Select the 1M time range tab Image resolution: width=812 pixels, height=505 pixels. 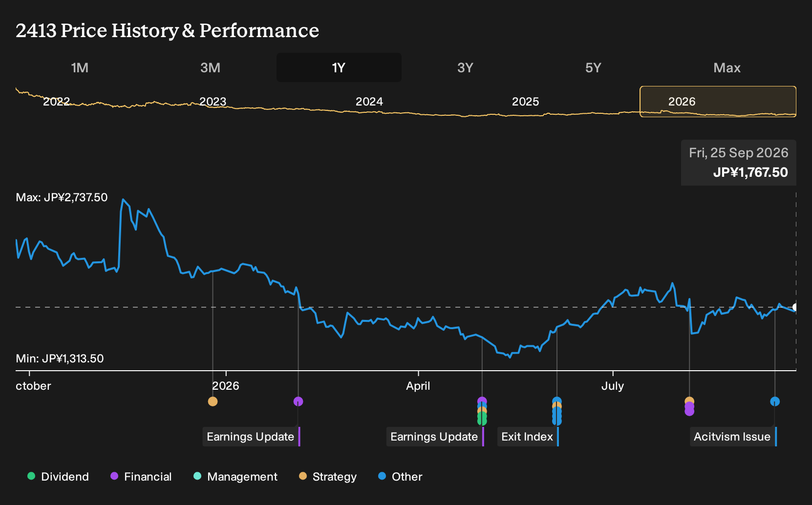(x=80, y=67)
